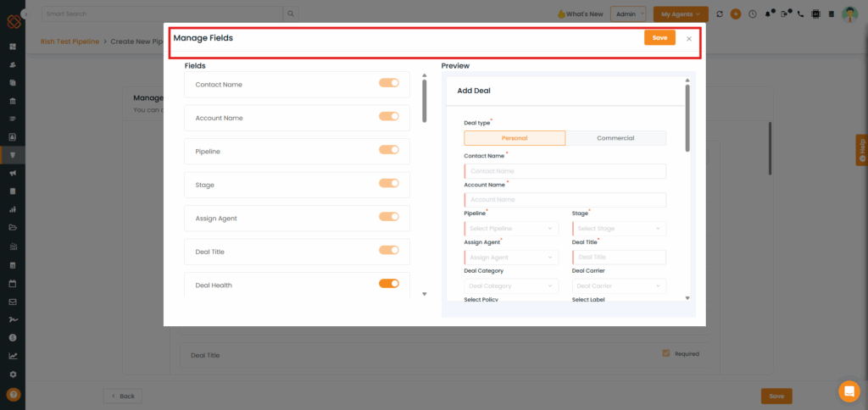Expand the sidebar with the arrow toggle
The width and height of the screenshot is (868, 410).
[x=26, y=14]
